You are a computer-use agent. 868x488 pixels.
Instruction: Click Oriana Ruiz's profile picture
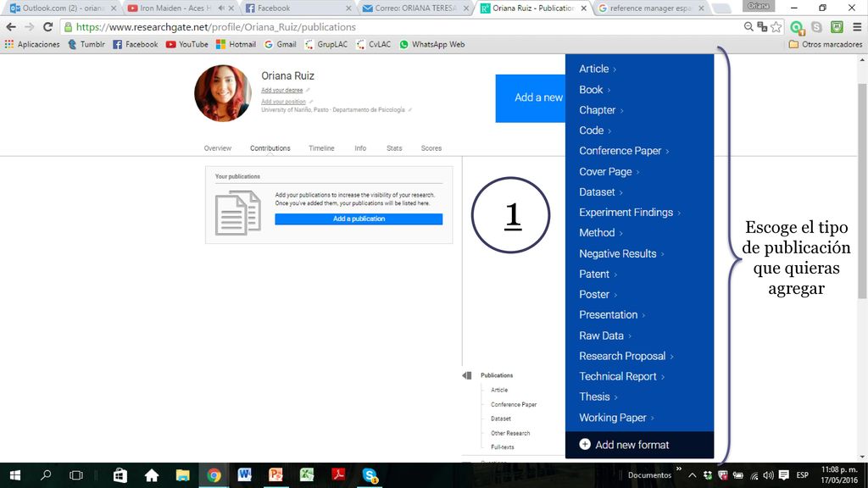point(223,93)
